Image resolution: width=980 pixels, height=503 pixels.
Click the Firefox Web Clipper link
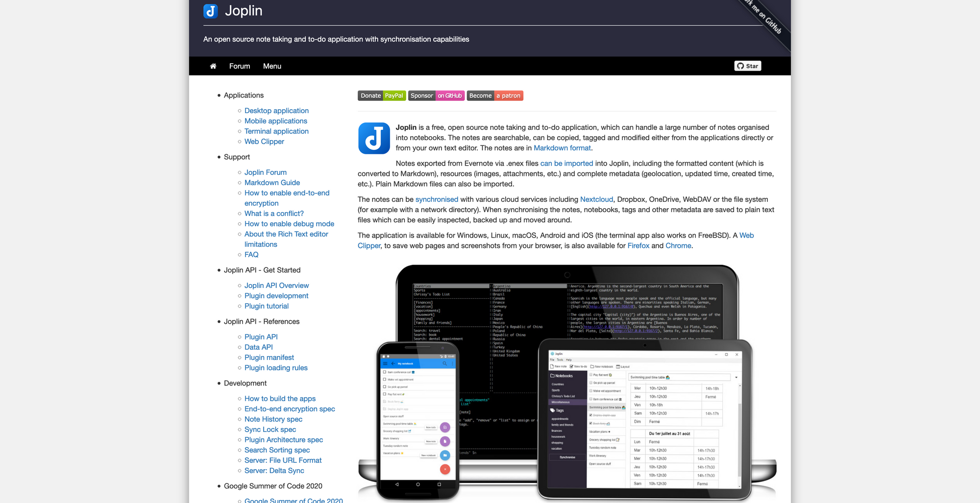click(638, 246)
